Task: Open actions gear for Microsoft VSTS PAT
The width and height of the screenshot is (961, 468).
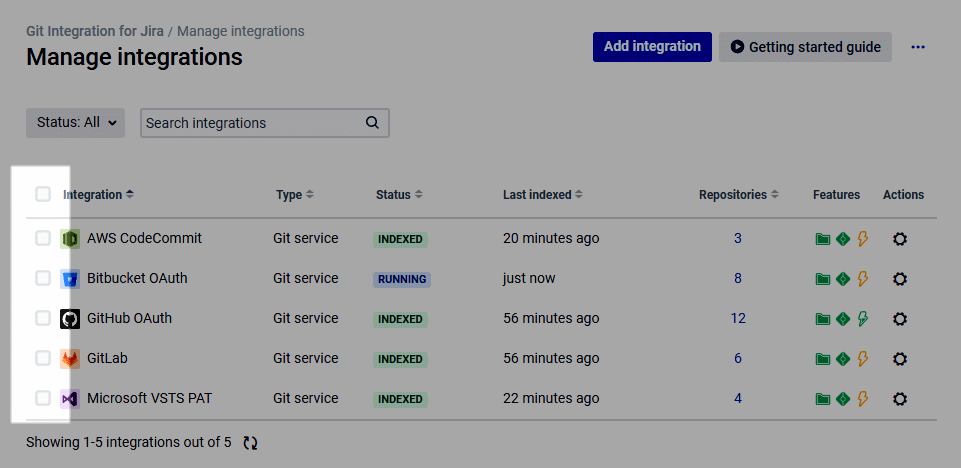Action: click(900, 399)
